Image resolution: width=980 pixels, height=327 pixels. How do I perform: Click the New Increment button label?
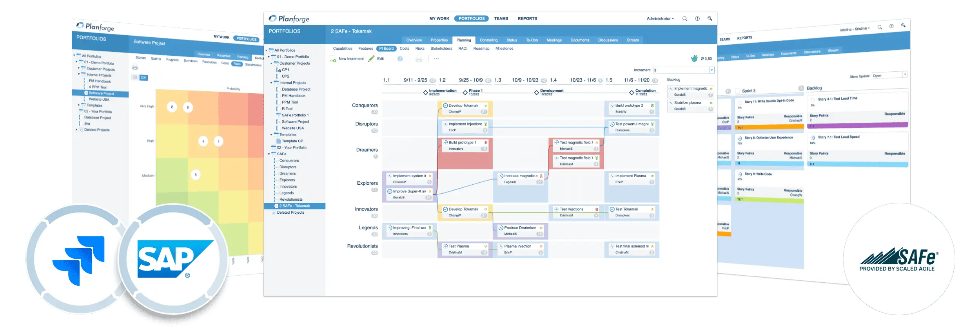click(x=351, y=59)
